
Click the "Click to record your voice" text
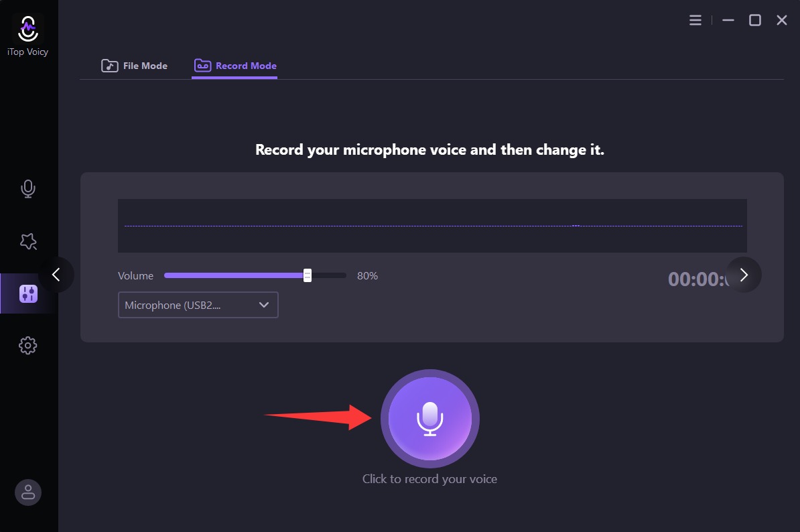(x=429, y=479)
